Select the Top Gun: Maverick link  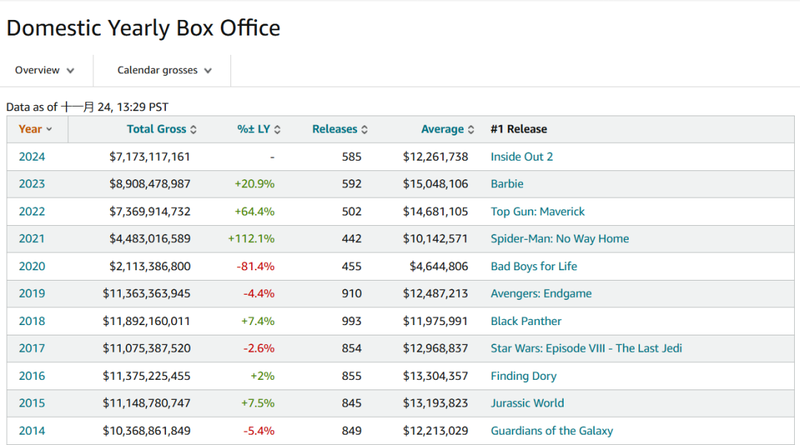(x=537, y=212)
